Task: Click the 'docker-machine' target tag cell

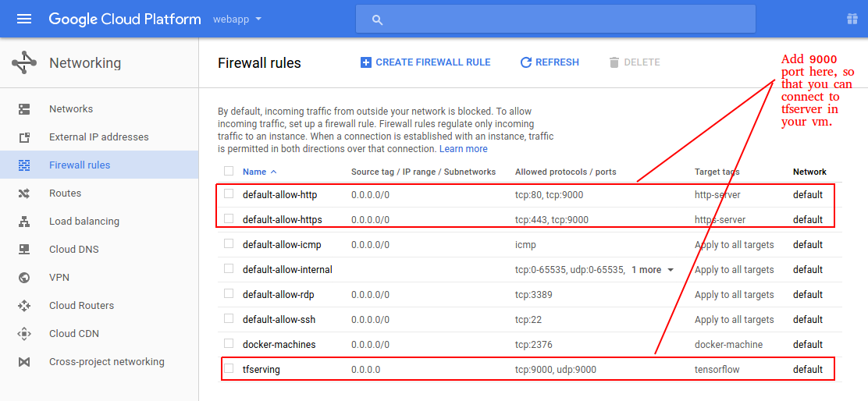Action: pos(728,345)
